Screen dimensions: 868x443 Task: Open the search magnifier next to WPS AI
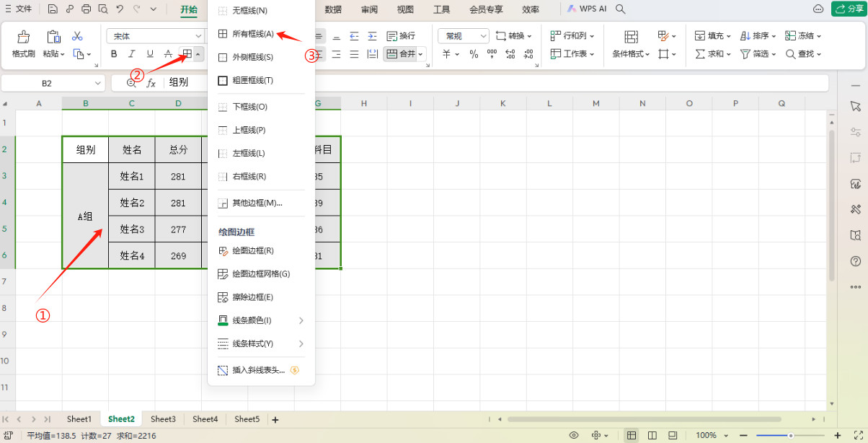(621, 9)
